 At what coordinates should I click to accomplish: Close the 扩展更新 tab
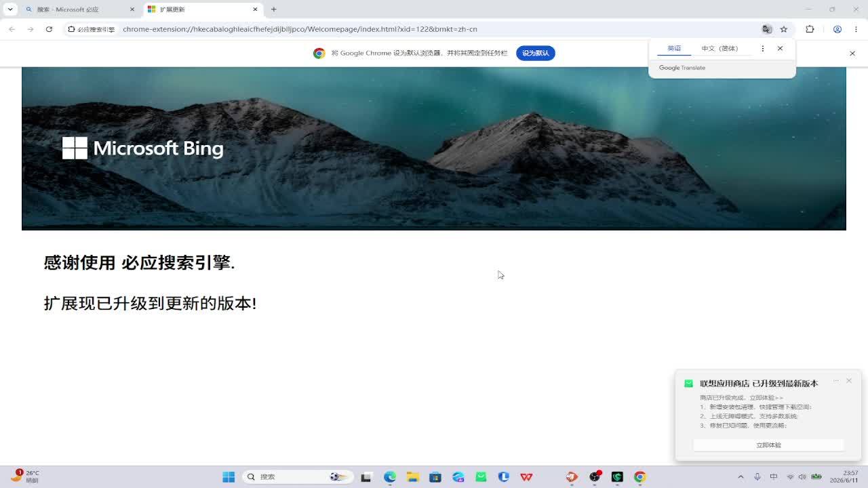(x=255, y=9)
